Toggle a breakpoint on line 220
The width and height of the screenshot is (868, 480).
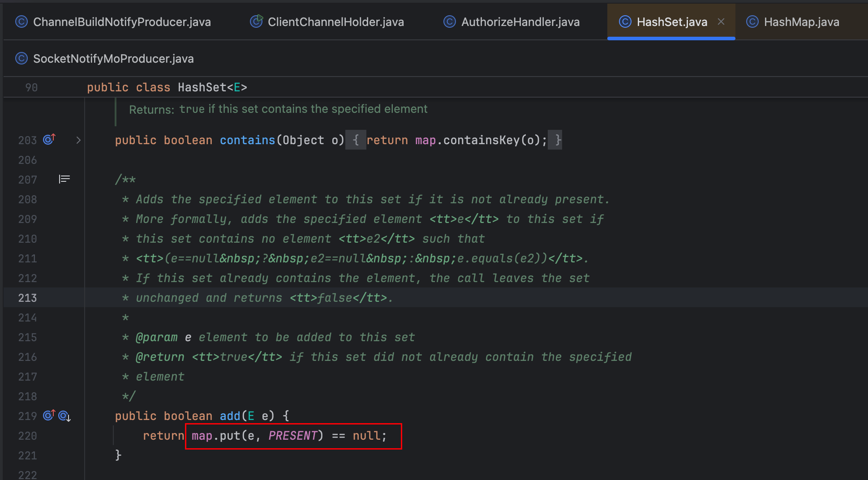(x=28, y=436)
